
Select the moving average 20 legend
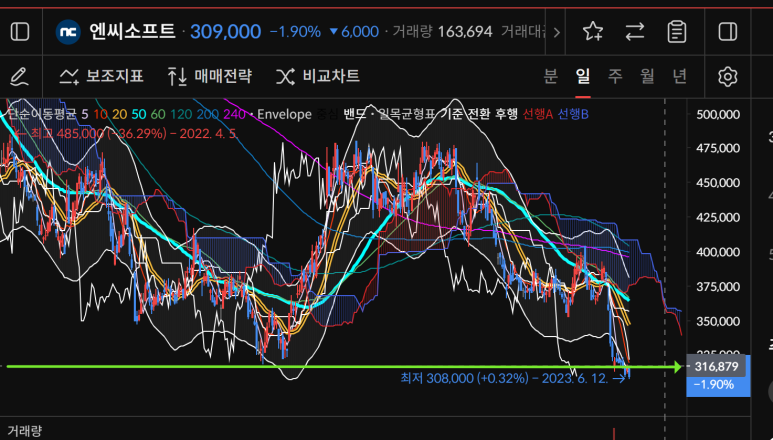click(120, 114)
